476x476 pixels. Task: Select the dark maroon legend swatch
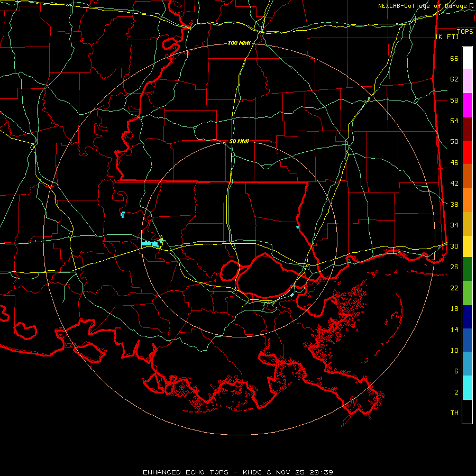pyautogui.click(x=467, y=129)
